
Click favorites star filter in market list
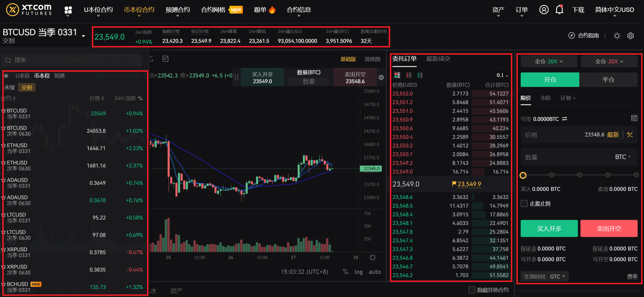click(6, 75)
